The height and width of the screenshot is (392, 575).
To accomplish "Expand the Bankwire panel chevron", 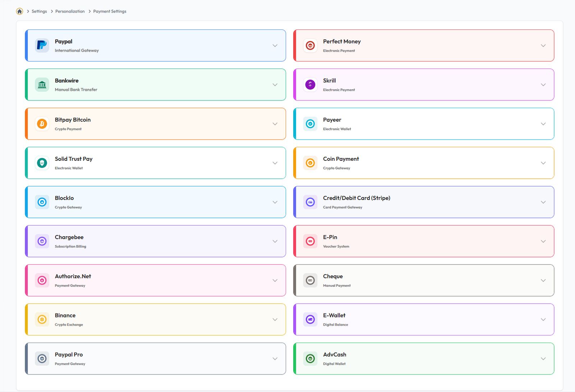I will (x=275, y=85).
